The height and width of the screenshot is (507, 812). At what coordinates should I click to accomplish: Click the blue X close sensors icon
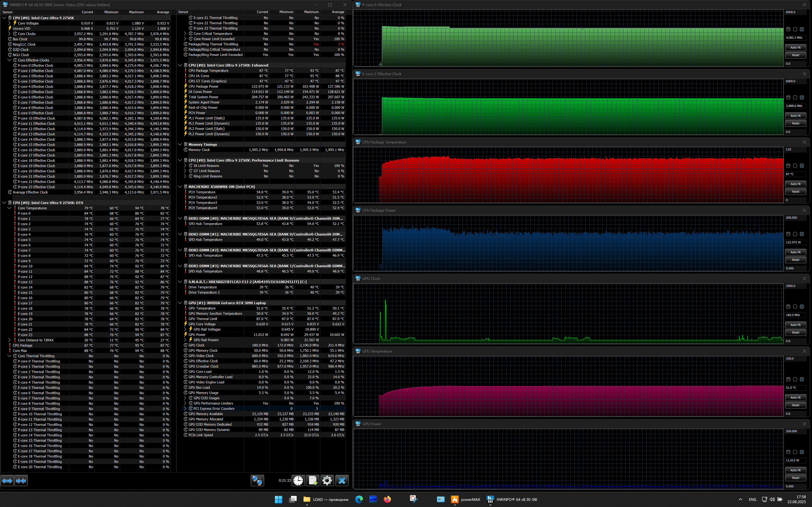[342, 481]
